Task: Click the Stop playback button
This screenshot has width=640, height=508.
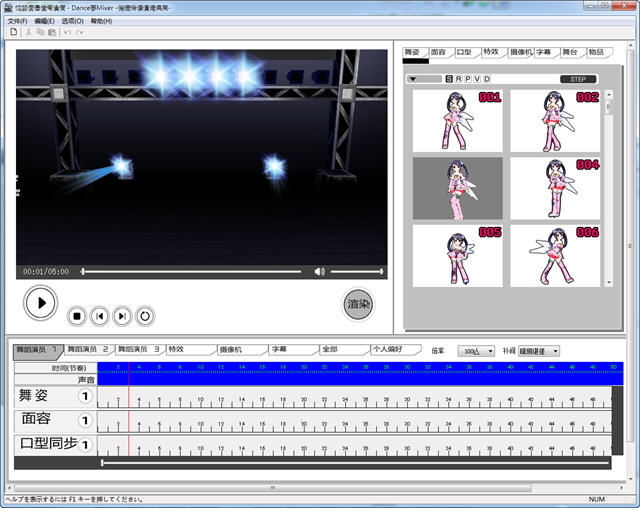Action: (x=76, y=316)
